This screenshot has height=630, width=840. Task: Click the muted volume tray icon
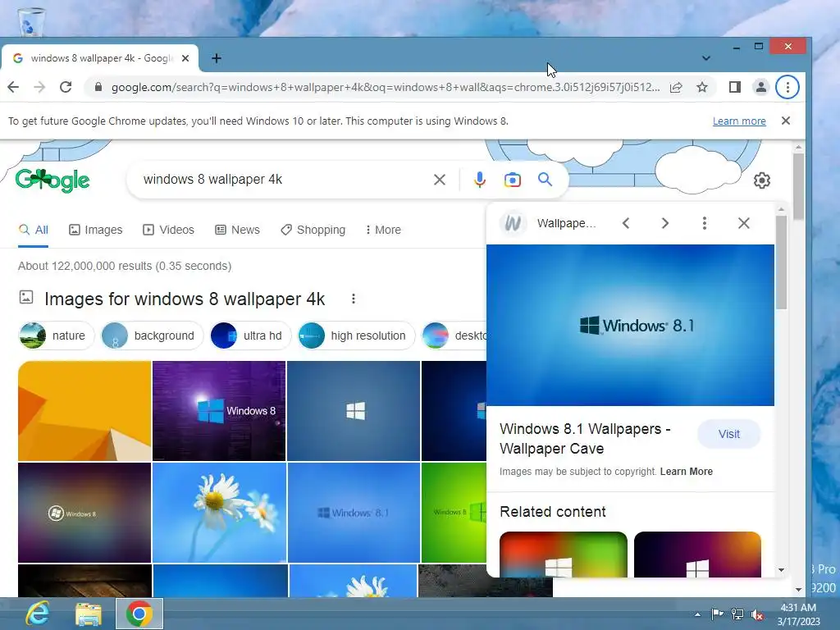pyautogui.click(x=757, y=614)
